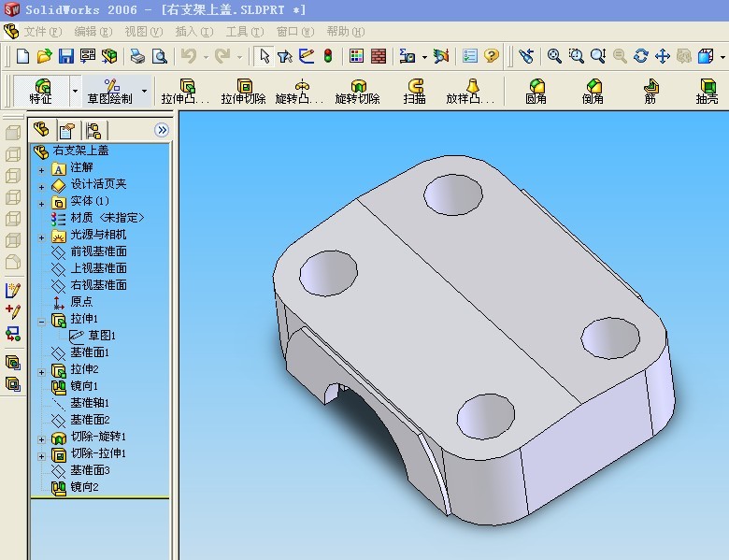Screen dimensions: 729x560
Task: Collapse the 拉伸1 feature node
Action: pyautogui.click(x=41, y=322)
